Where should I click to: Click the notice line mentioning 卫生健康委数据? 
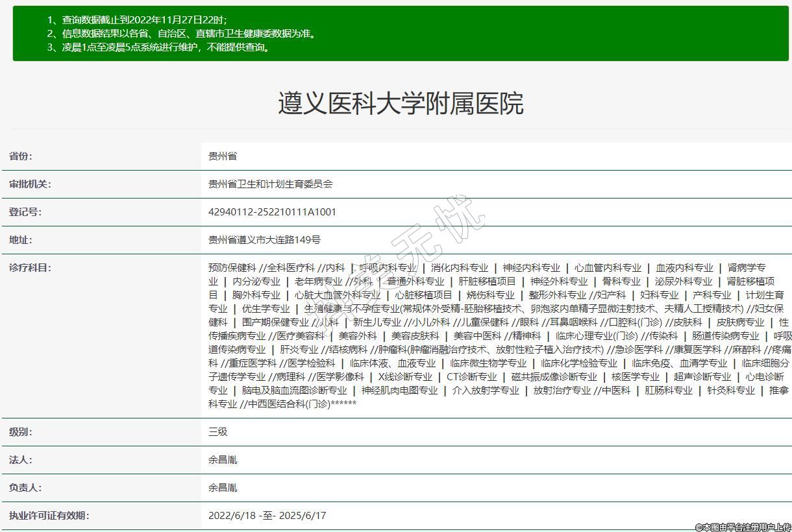coord(182,33)
